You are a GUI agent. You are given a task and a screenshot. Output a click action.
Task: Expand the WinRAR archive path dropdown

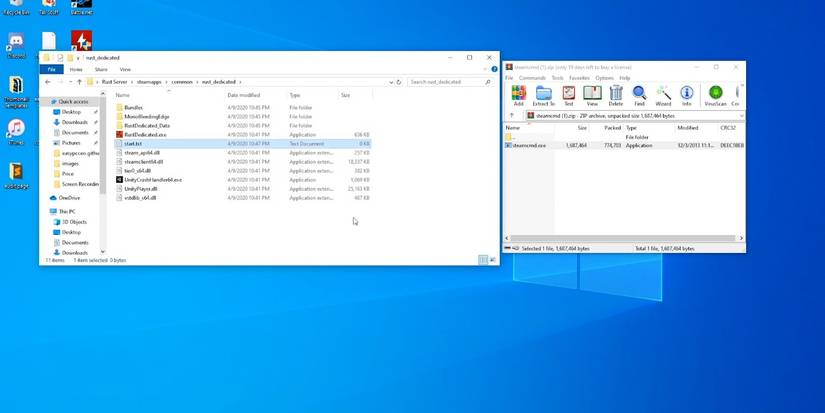740,116
